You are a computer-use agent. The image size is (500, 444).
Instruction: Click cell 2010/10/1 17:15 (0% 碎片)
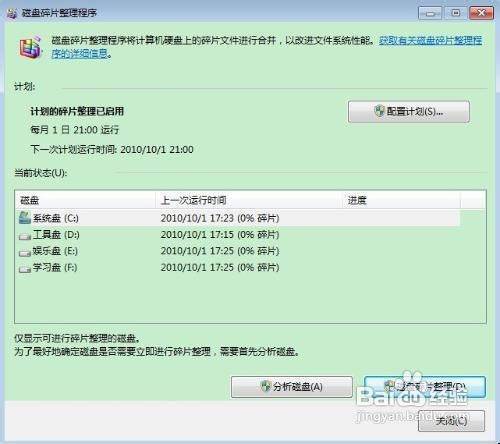coord(220,235)
